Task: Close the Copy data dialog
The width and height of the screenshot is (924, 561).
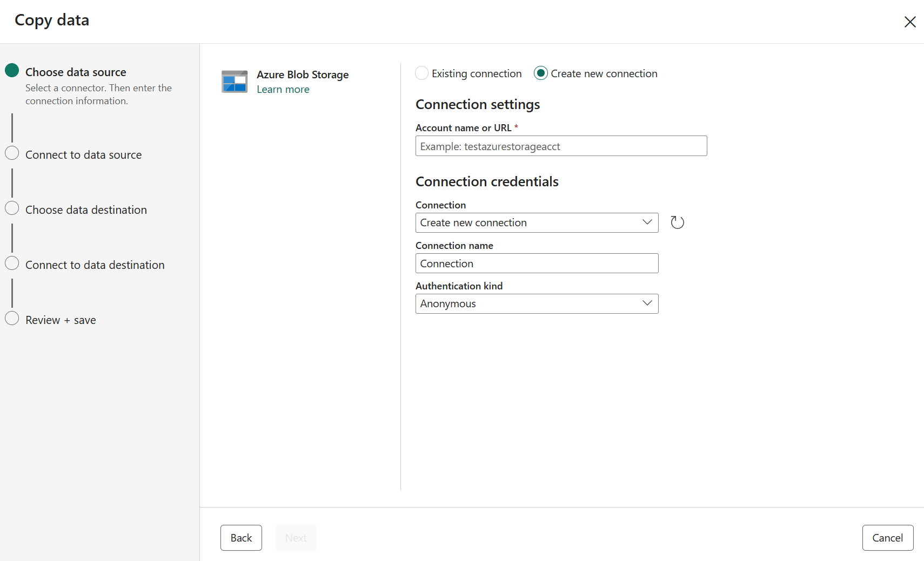Action: [x=910, y=22]
